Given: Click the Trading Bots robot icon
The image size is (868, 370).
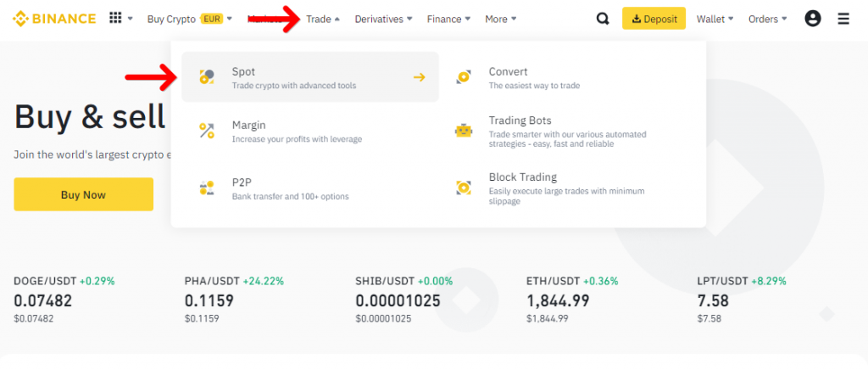Looking at the screenshot, I should coord(463,131).
